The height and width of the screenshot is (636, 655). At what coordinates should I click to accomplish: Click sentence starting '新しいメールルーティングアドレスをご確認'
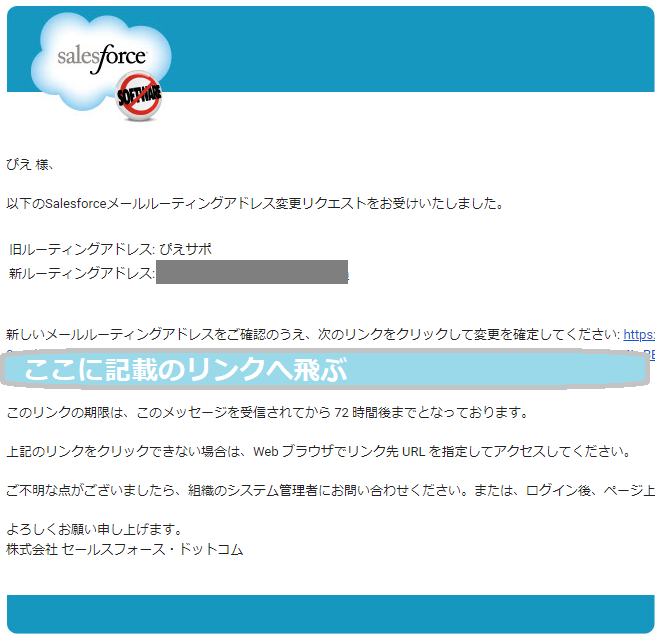(313, 334)
